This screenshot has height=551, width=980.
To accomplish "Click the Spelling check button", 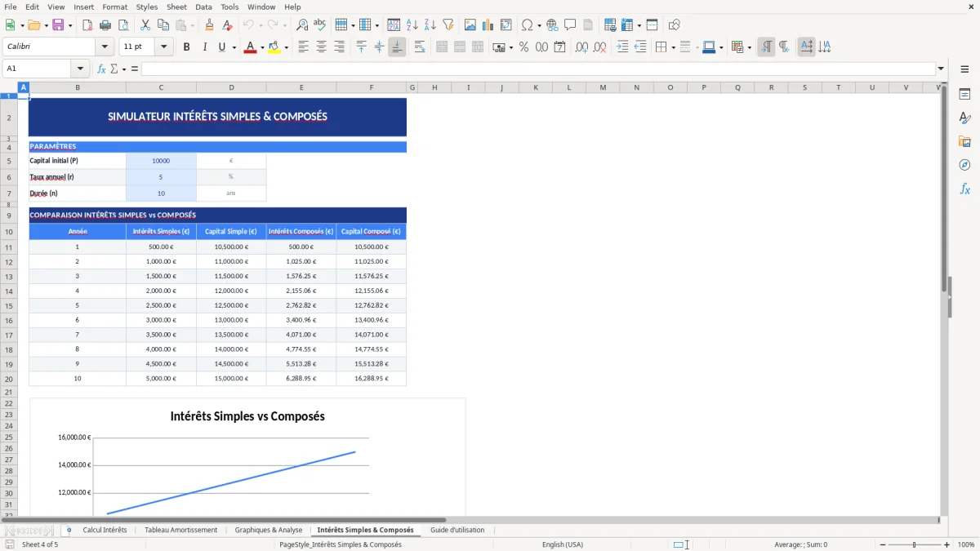I will click(318, 24).
